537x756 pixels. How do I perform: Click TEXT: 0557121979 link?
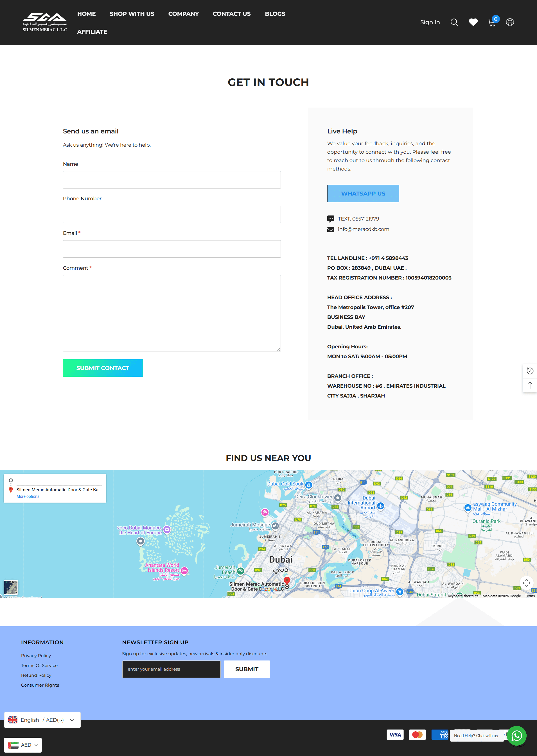[x=358, y=219]
